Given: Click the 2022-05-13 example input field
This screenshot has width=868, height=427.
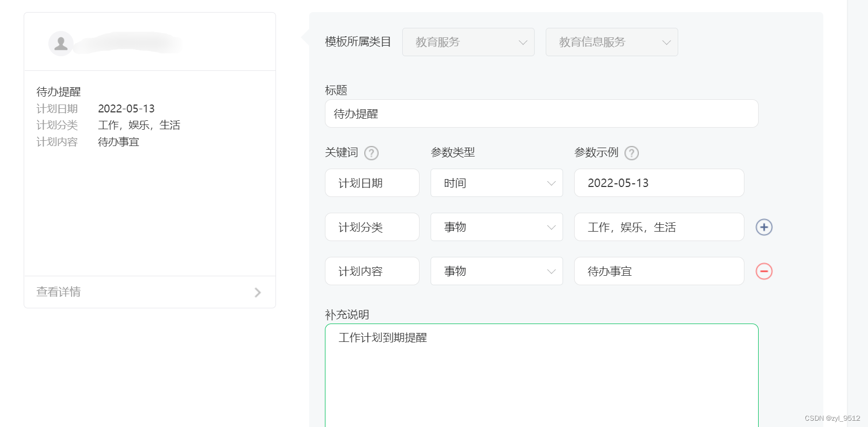Looking at the screenshot, I should click(x=659, y=183).
